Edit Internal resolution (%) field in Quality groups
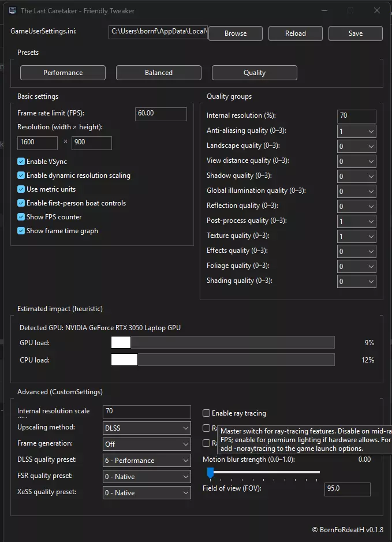 coord(356,117)
